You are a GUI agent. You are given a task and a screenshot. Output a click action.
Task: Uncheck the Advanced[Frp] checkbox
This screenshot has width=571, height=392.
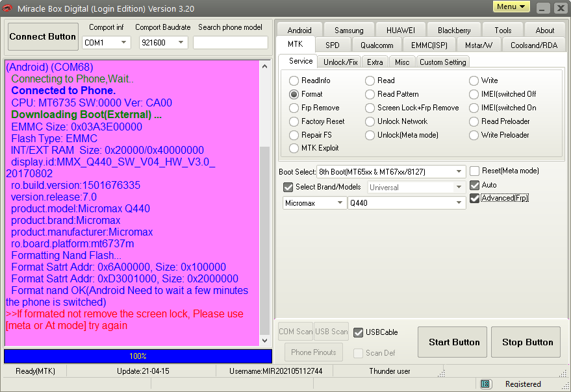tap(475, 198)
